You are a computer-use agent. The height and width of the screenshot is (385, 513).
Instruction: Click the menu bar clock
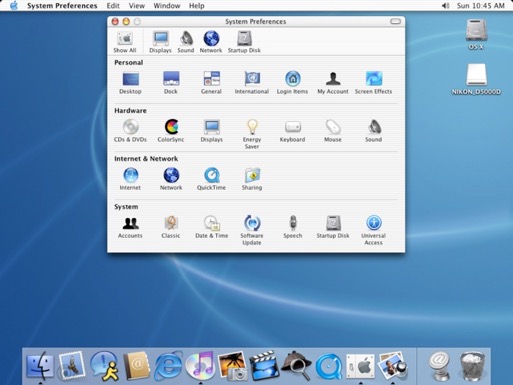(480, 6)
